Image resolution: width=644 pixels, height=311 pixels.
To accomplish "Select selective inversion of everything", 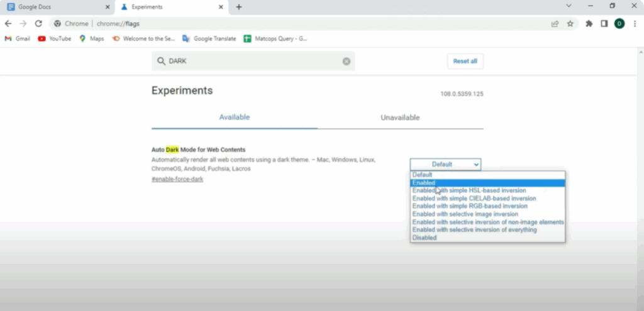I will (x=487, y=230).
